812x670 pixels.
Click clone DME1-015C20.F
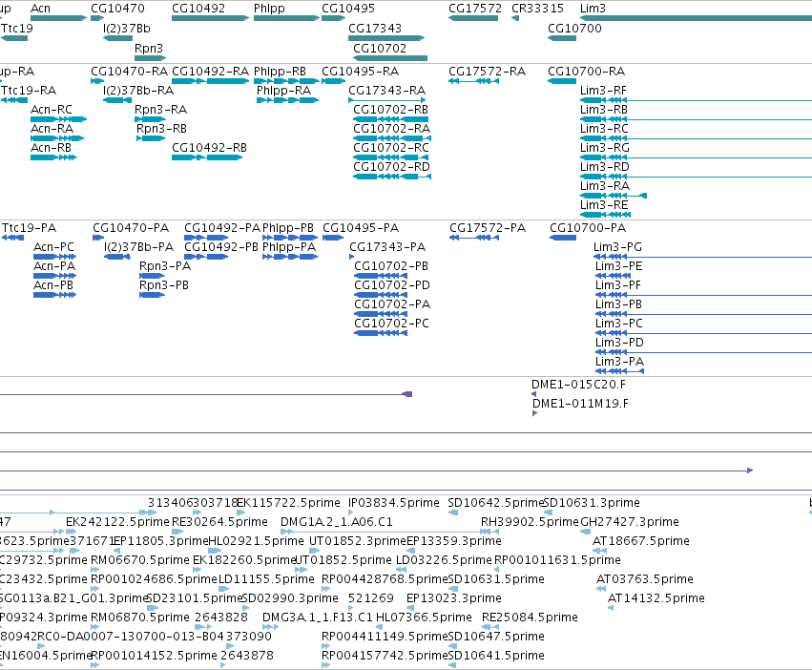coord(578,385)
